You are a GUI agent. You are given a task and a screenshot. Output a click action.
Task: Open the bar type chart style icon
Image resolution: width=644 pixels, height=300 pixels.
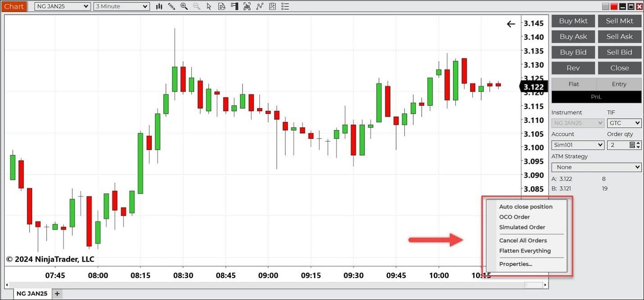click(x=159, y=6)
